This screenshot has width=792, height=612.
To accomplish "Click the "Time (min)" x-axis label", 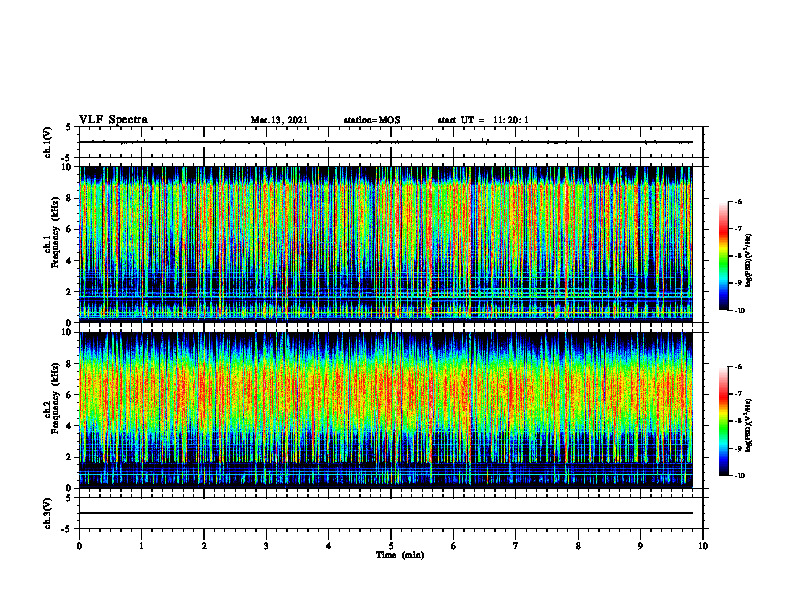I will pos(400,555).
